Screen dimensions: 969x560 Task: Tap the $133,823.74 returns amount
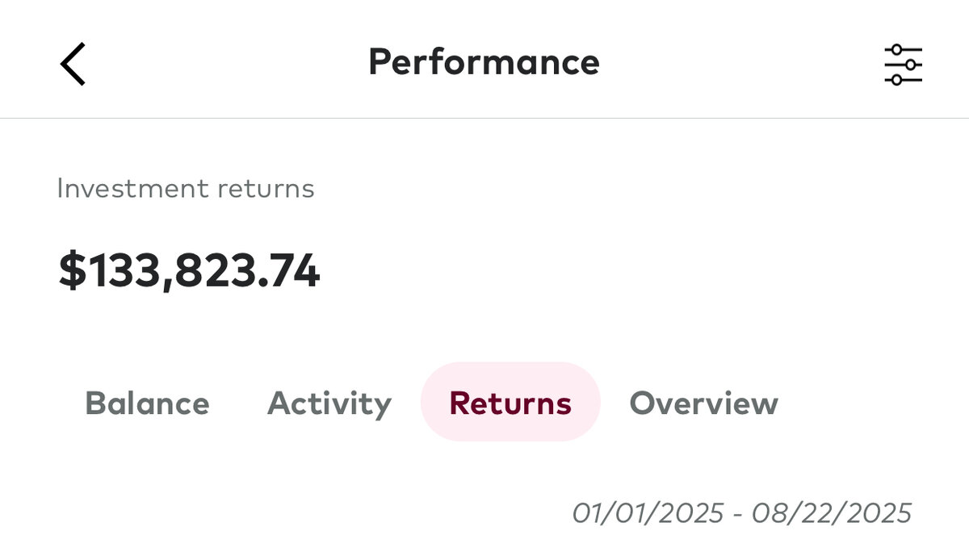point(189,271)
